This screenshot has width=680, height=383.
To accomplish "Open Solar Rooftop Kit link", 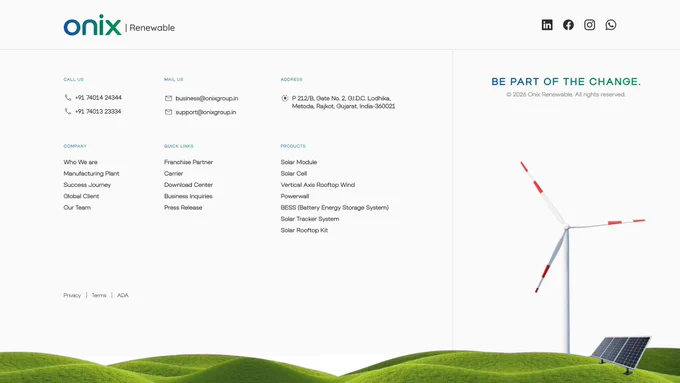I will (x=304, y=230).
